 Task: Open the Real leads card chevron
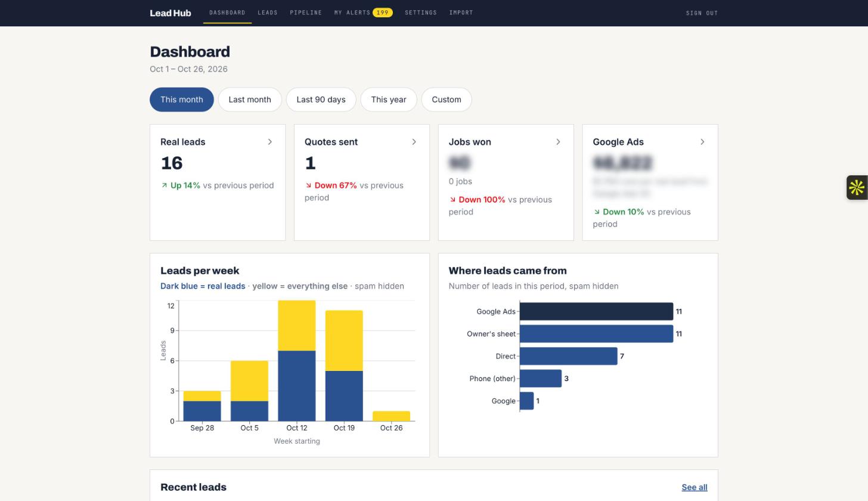270,142
